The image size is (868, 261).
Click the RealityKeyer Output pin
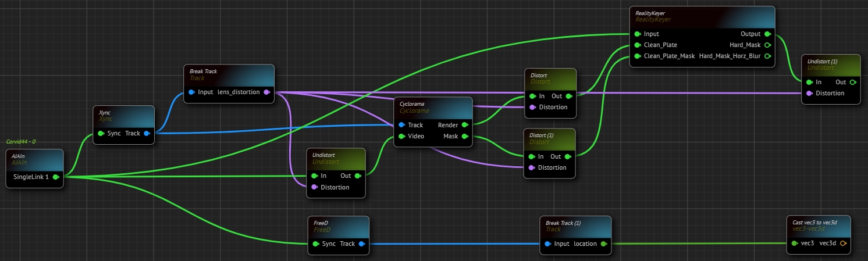(x=767, y=34)
